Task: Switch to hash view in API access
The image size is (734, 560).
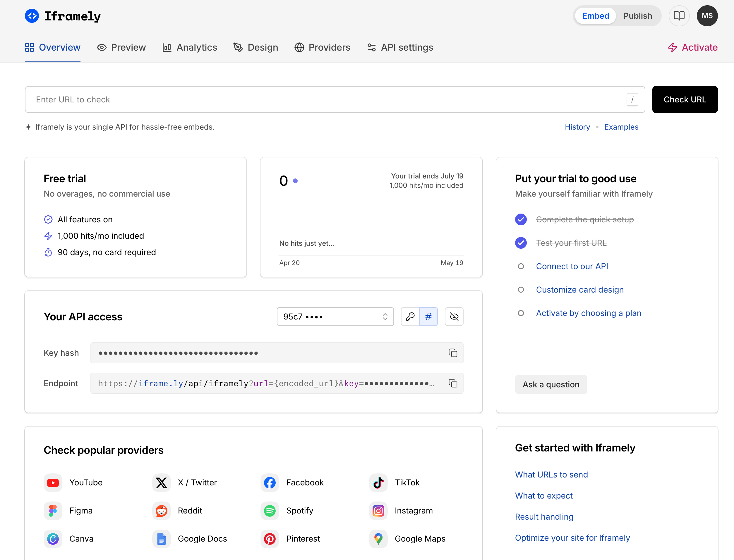Action: [428, 316]
